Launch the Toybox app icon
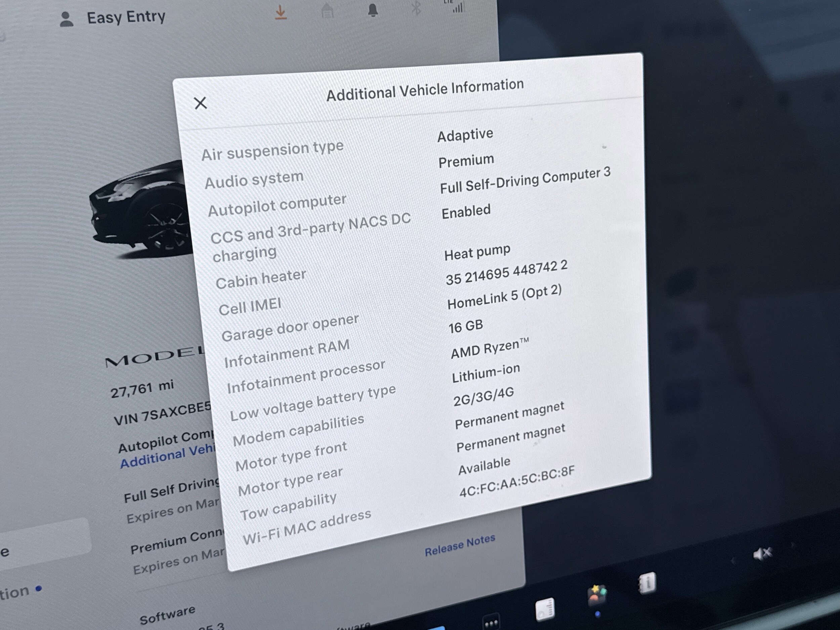Screen dimensions: 840x630 597,595
